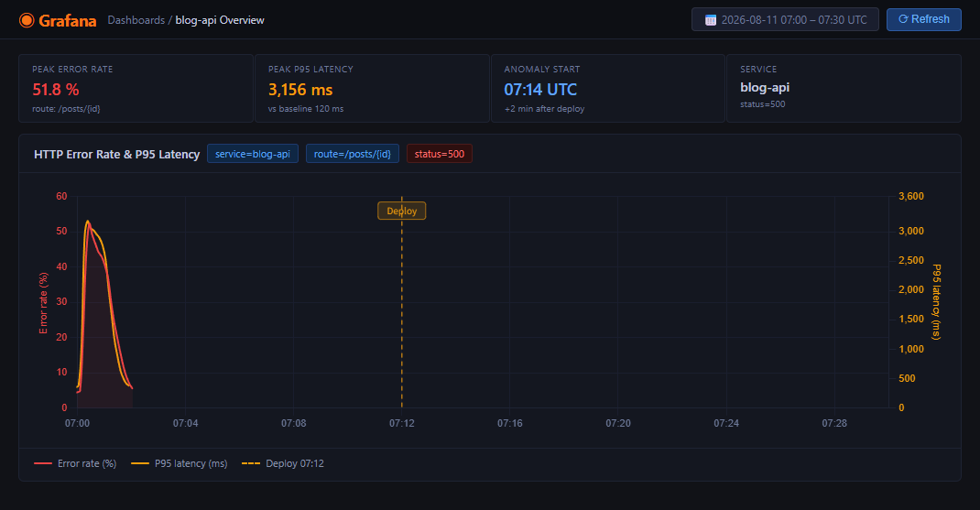Image resolution: width=980 pixels, height=510 pixels.
Task: Click the Grafana logo icon
Action: [27, 20]
